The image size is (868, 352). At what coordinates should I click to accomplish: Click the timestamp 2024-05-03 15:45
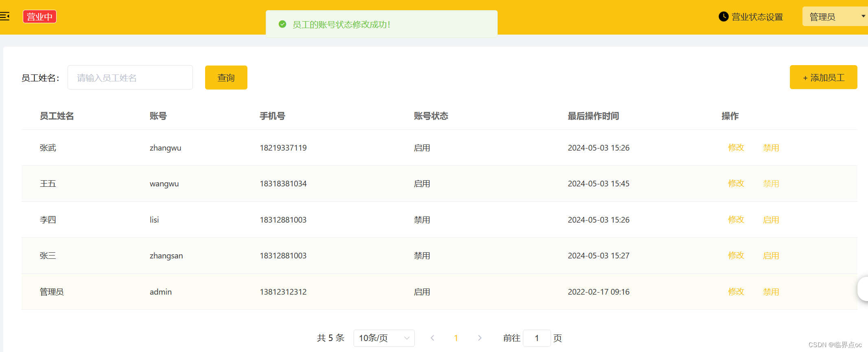pyautogui.click(x=599, y=184)
